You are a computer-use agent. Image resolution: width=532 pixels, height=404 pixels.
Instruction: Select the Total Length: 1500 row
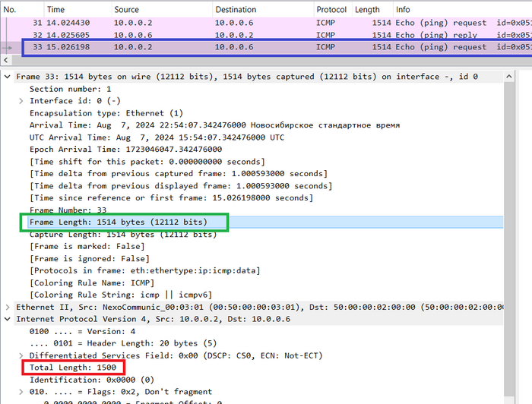pyautogui.click(x=73, y=368)
